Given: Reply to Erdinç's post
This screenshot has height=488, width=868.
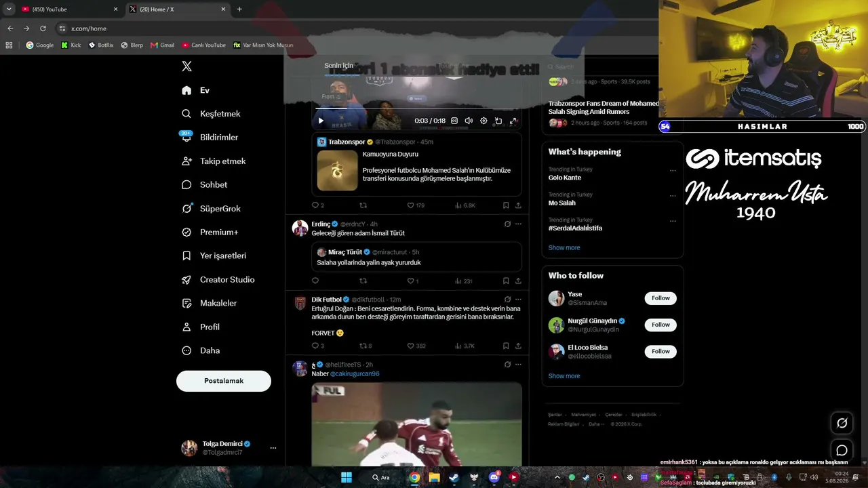Looking at the screenshot, I should click(315, 281).
